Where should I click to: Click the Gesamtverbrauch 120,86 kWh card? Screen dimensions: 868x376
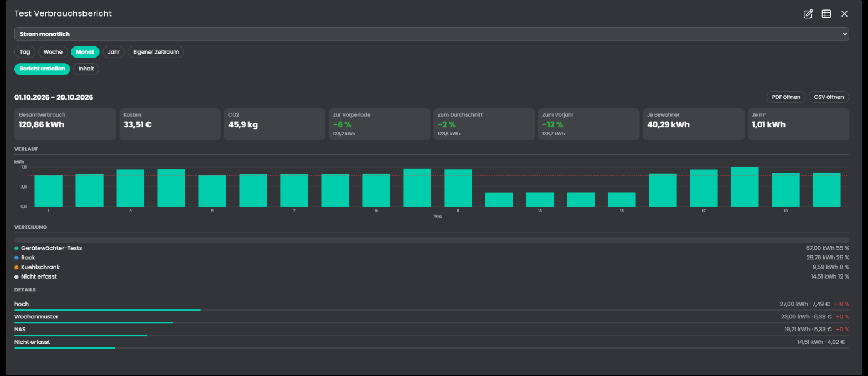tap(65, 124)
